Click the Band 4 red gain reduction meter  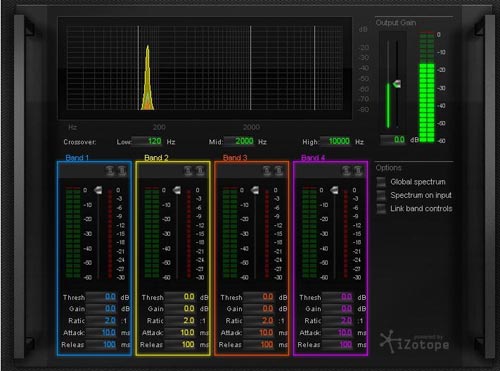tap(346, 234)
